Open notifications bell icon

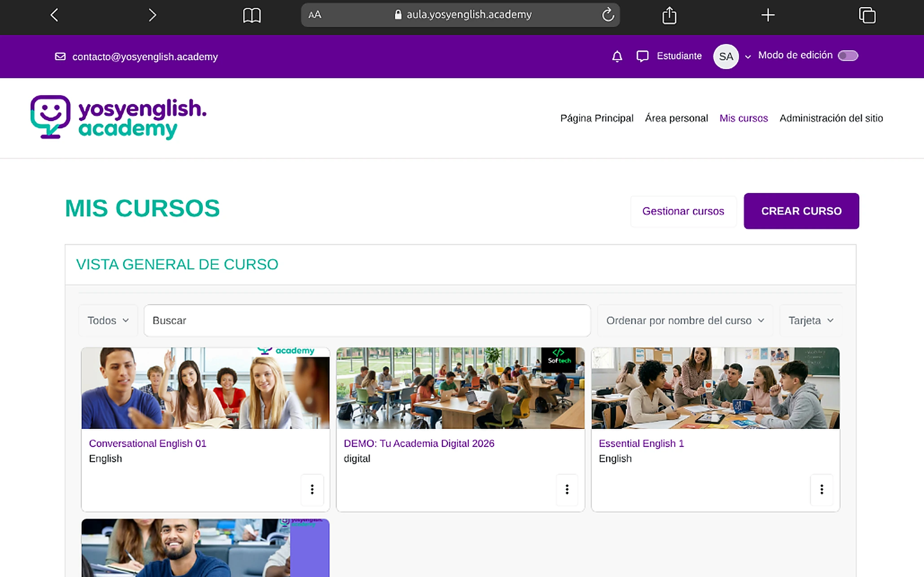point(617,56)
